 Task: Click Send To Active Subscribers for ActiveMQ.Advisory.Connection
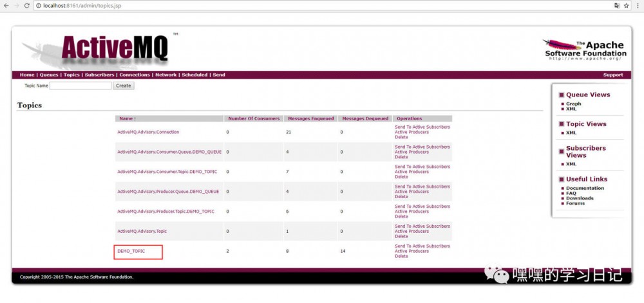click(x=422, y=127)
